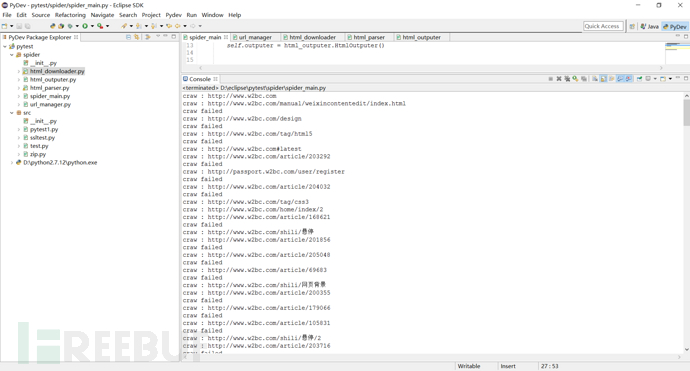Select html_outputer.py in Package Explorer

tap(53, 80)
